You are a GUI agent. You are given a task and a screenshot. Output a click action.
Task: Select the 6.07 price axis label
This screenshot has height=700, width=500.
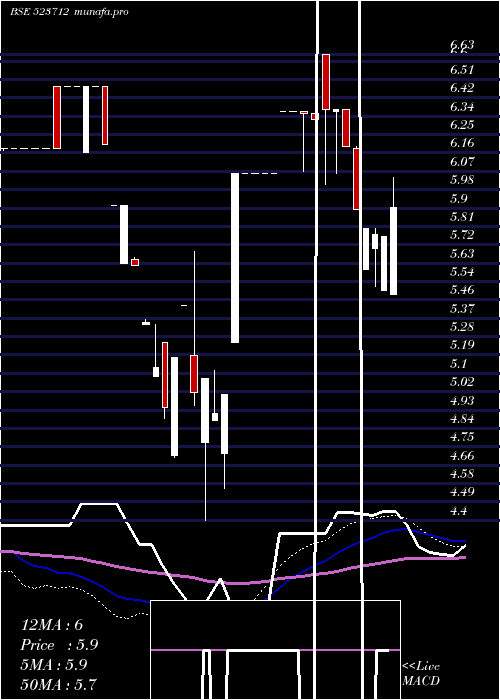pyautogui.click(x=462, y=162)
